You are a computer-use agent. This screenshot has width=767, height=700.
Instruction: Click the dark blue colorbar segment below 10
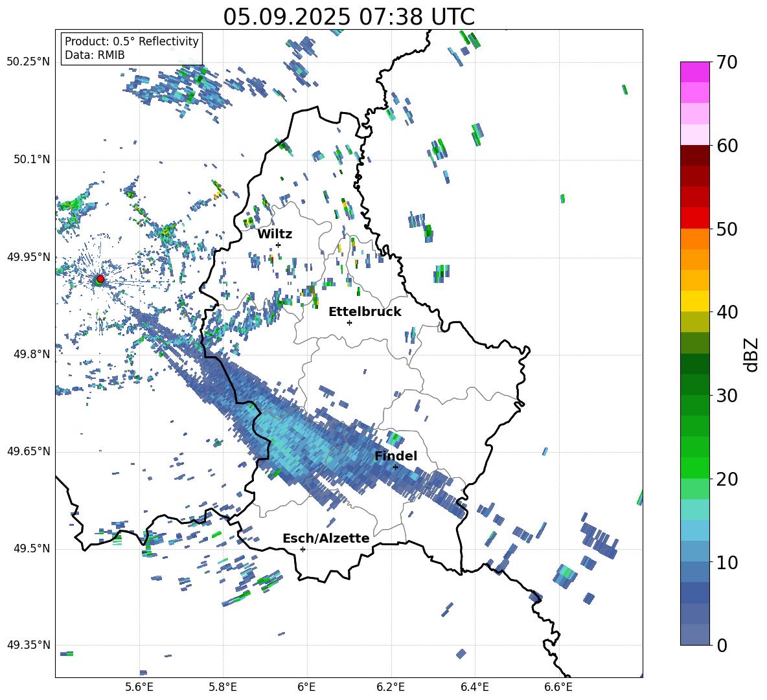click(694, 593)
